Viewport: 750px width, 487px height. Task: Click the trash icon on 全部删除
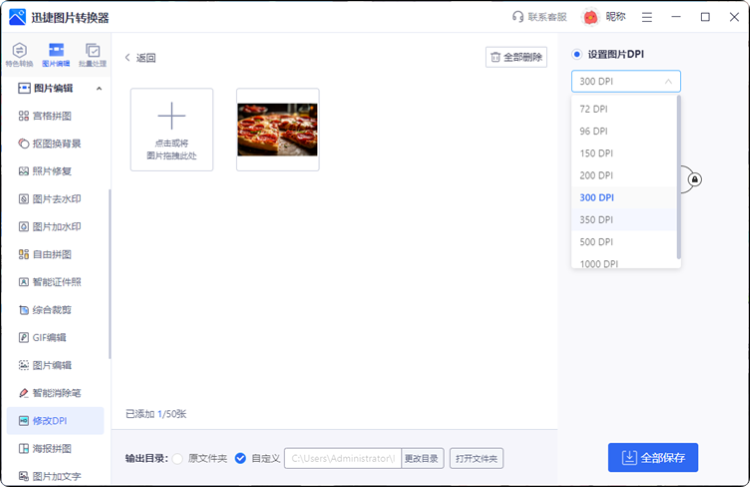(x=496, y=57)
